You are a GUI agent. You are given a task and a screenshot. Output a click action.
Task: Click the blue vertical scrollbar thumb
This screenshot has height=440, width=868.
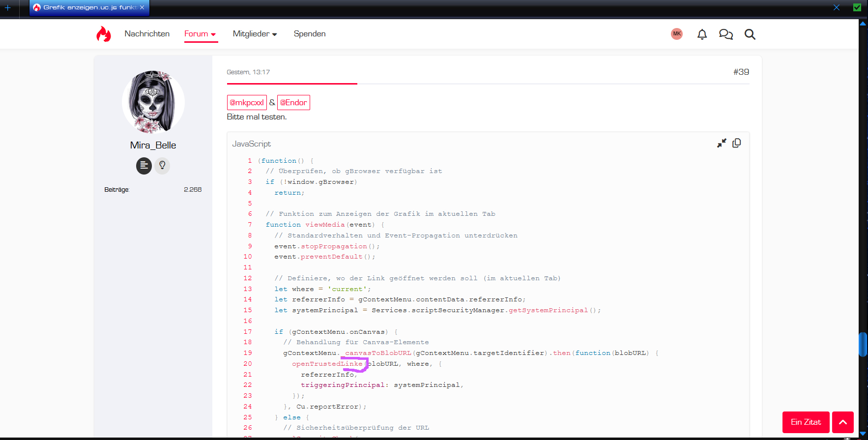point(862,344)
